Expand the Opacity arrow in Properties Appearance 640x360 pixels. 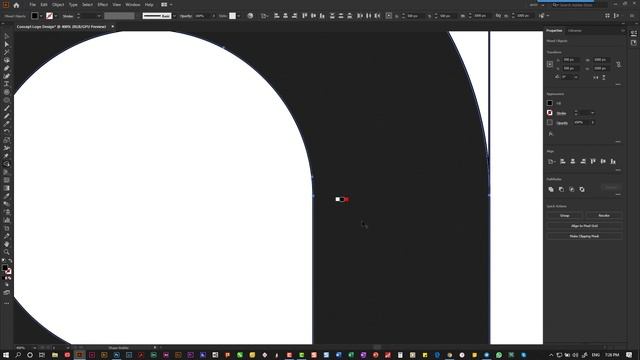(x=592, y=122)
